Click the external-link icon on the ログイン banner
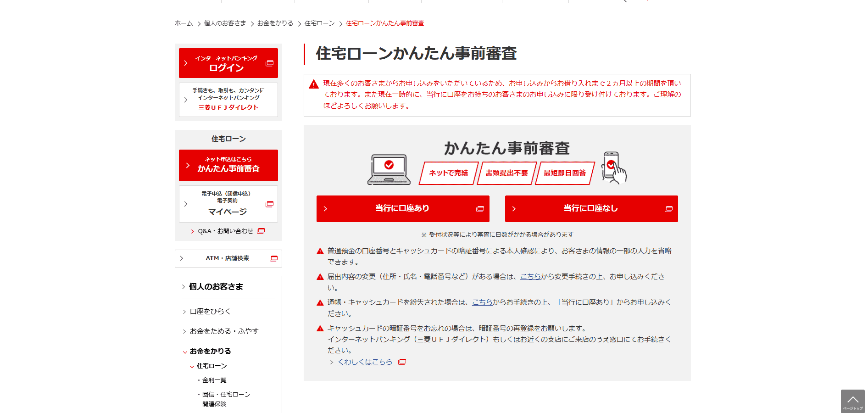This screenshot has height=413, width=868. click(x=269, y=63)
